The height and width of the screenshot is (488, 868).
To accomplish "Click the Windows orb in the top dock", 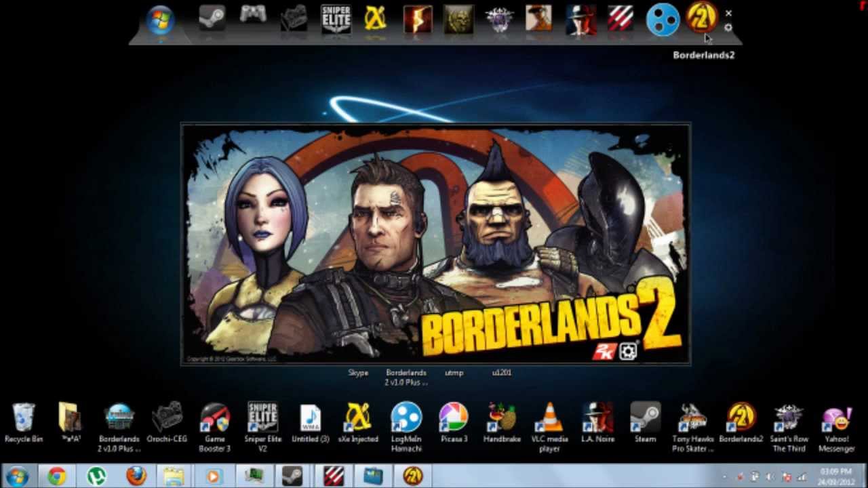I will 161,20.
